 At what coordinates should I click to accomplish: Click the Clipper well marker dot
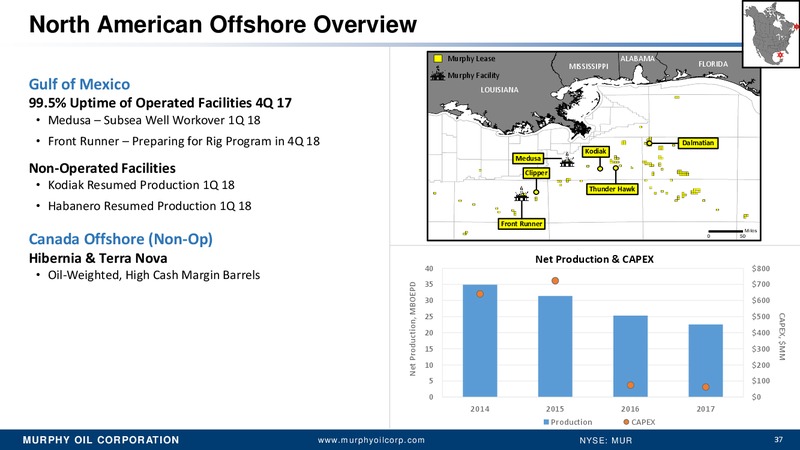[536, 192]
